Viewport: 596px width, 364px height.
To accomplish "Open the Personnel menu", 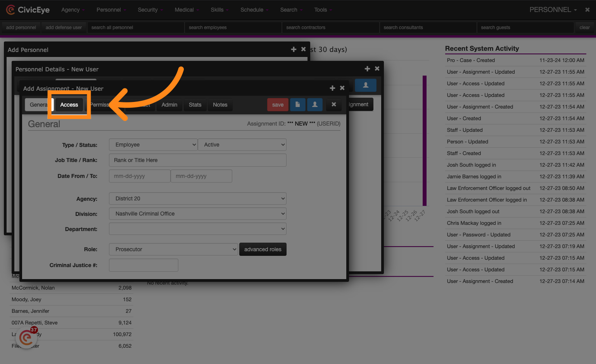I will click(111, 10).
